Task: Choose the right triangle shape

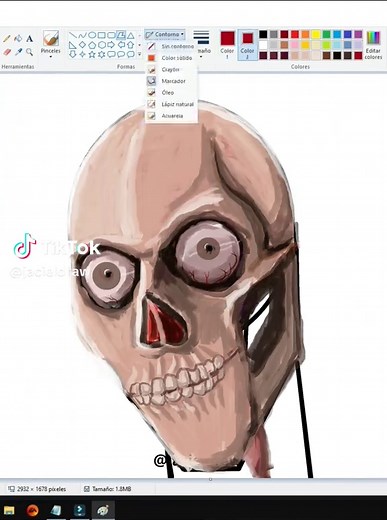Action: 73,45
